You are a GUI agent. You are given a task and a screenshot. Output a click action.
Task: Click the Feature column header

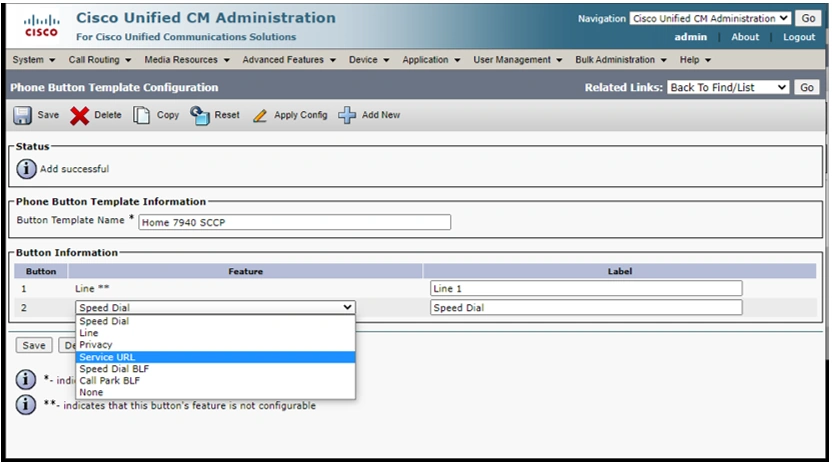point(246,271)
